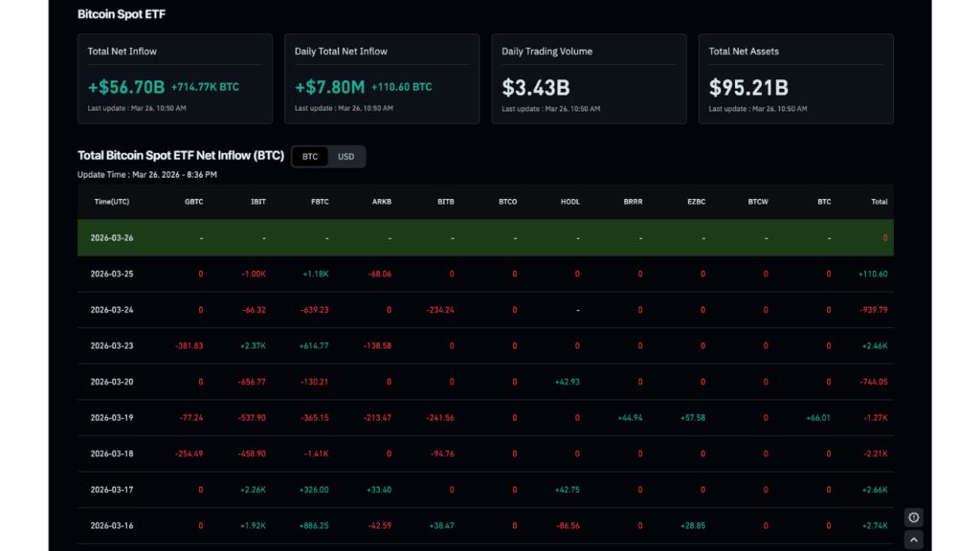The width and height of the screenshot is (980, 551).
Task: Click the FBTC column header
Action: click(320, 202)
